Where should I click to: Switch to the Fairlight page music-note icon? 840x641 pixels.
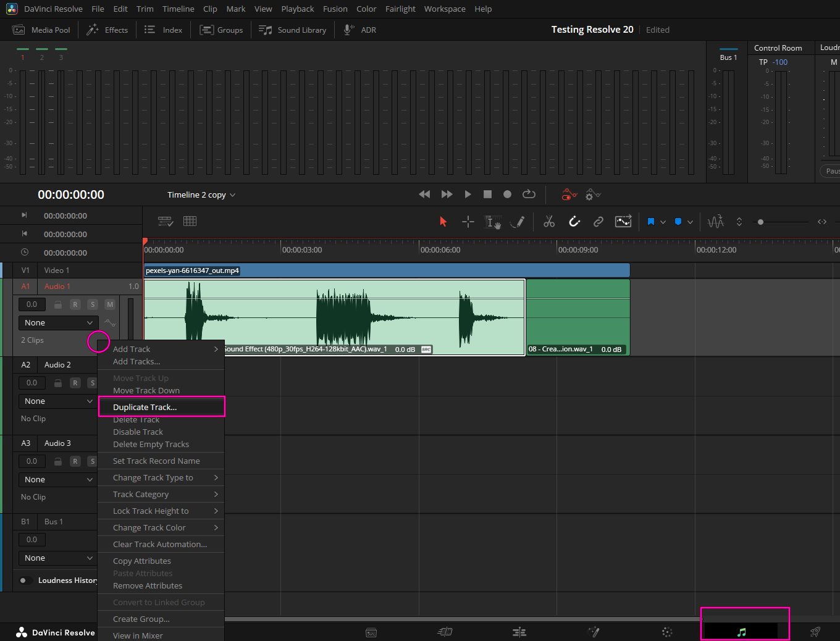click(x=742, y=632)
